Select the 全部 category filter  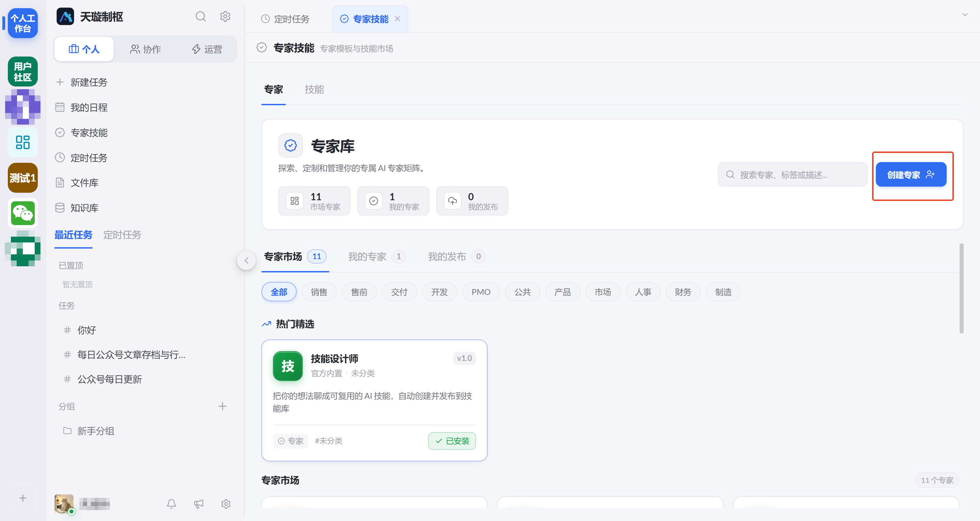coord(279,292)
